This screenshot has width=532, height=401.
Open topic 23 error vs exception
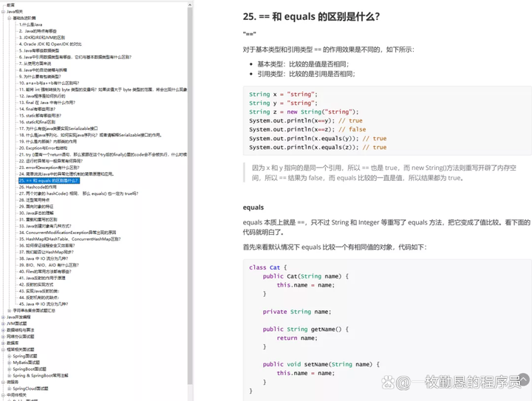tap(50, 168)
